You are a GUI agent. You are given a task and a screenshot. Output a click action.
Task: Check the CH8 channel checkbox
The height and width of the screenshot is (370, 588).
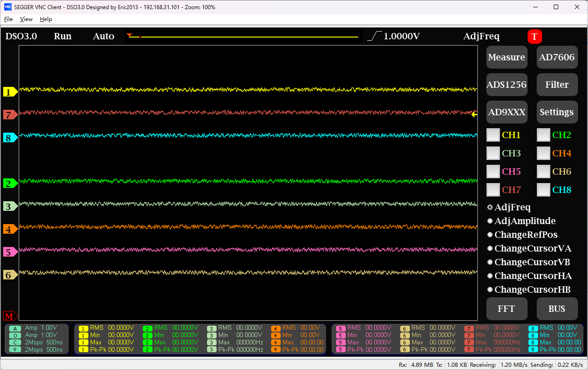coord(543,190)
